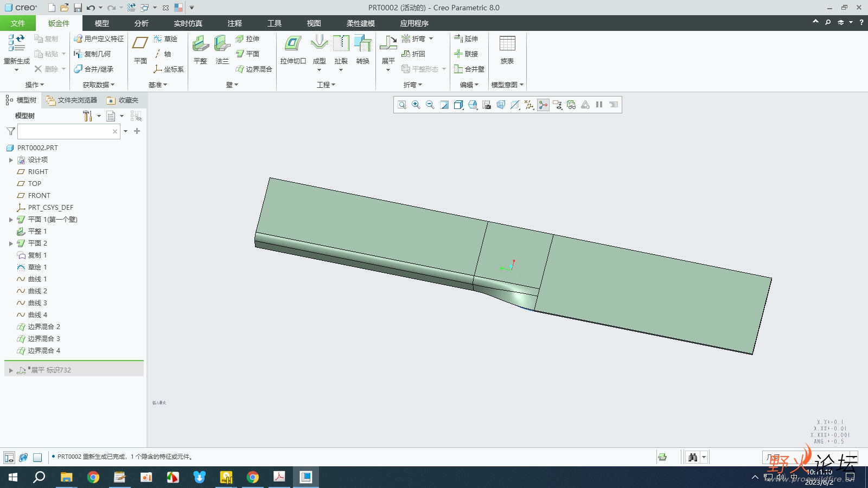Screen dimensions: 868x488
Task: Open a file with the folder icon
Action: click(x=65, y=8)
